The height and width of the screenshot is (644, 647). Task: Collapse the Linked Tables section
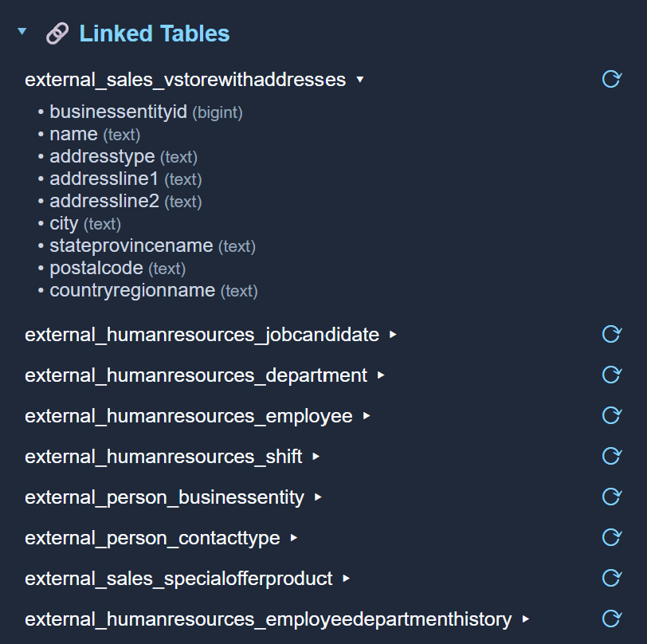click(x=22, y=33)
